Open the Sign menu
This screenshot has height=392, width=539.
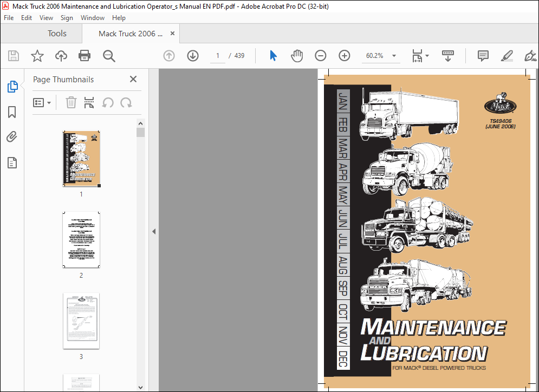(x=67, y=18)
